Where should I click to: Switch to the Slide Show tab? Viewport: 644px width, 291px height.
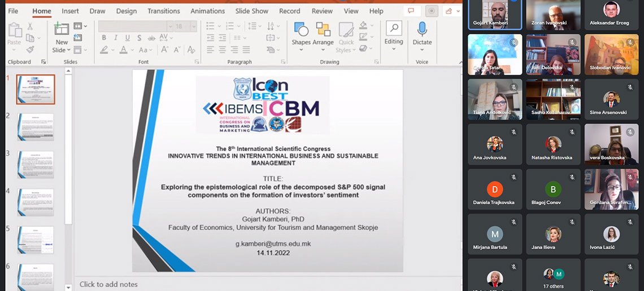click(252, 11)
